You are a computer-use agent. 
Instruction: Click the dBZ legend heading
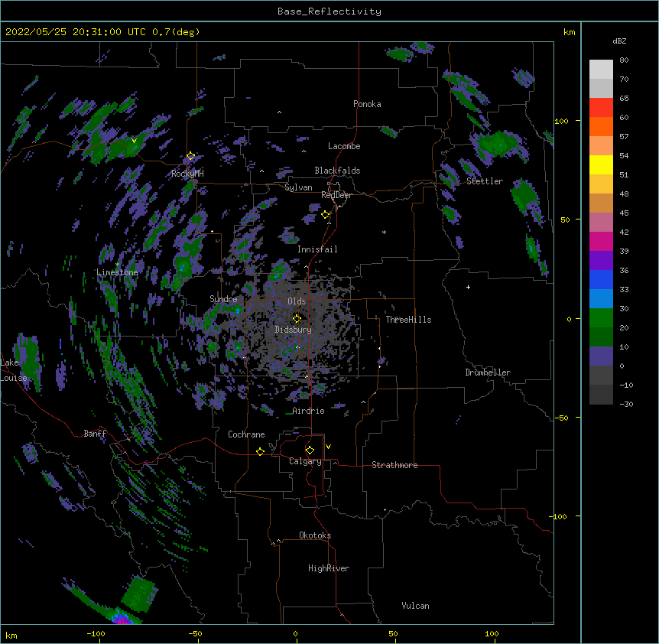pyautogui.click(x=619, y=41)
